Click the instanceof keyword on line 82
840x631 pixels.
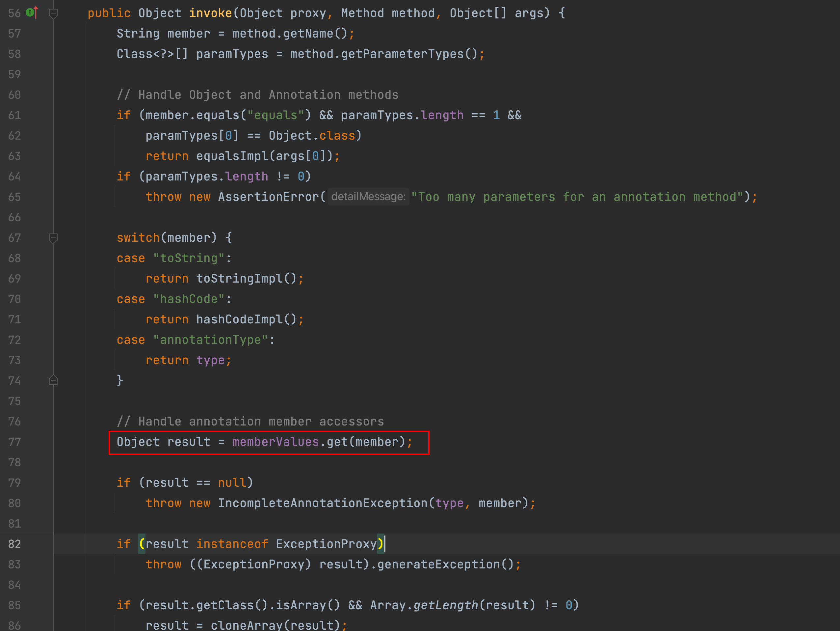click(x=232, y=544)
